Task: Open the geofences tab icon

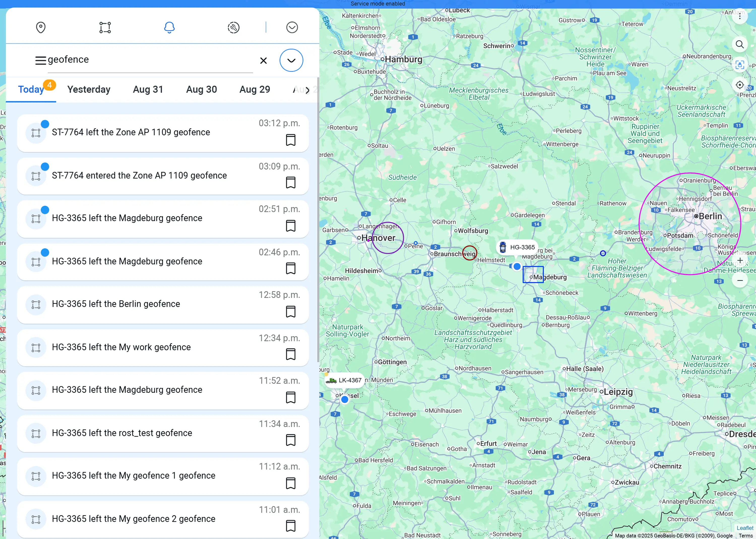Action: point(105,27)
